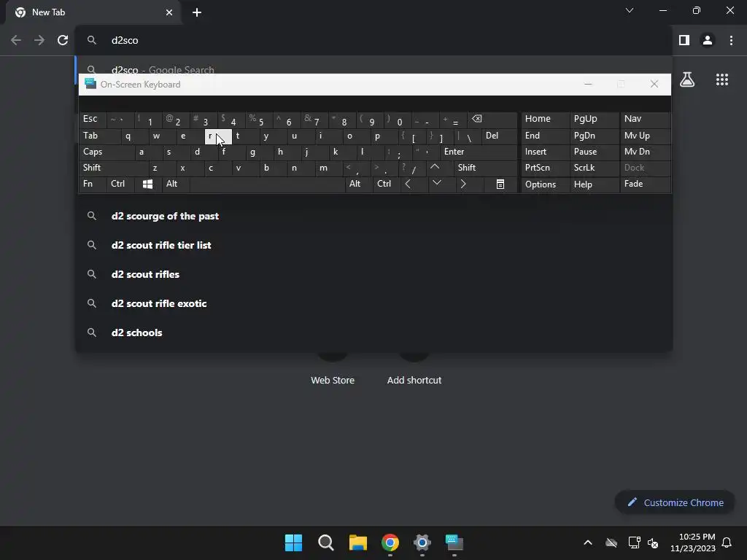
Task: Open the tab search chevron
Action: [x=630, y=10]
